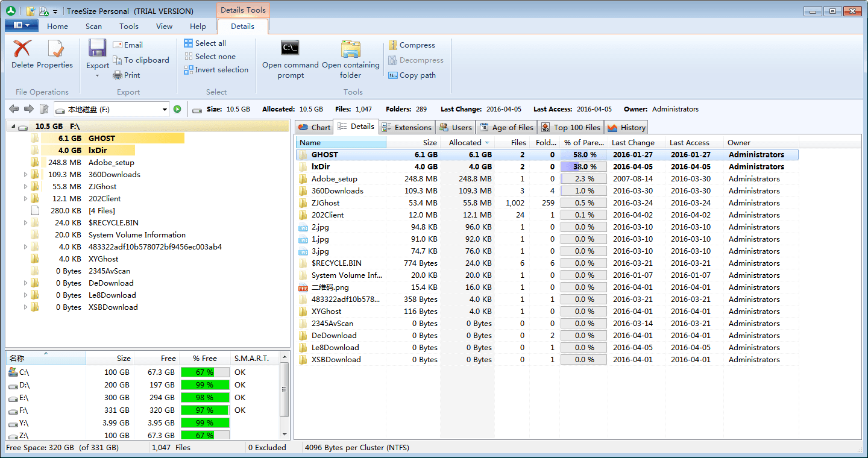Viewport: 868px width, 458px height.
Task: Copy results To clipboard
Action: click(x=141, y=60)
